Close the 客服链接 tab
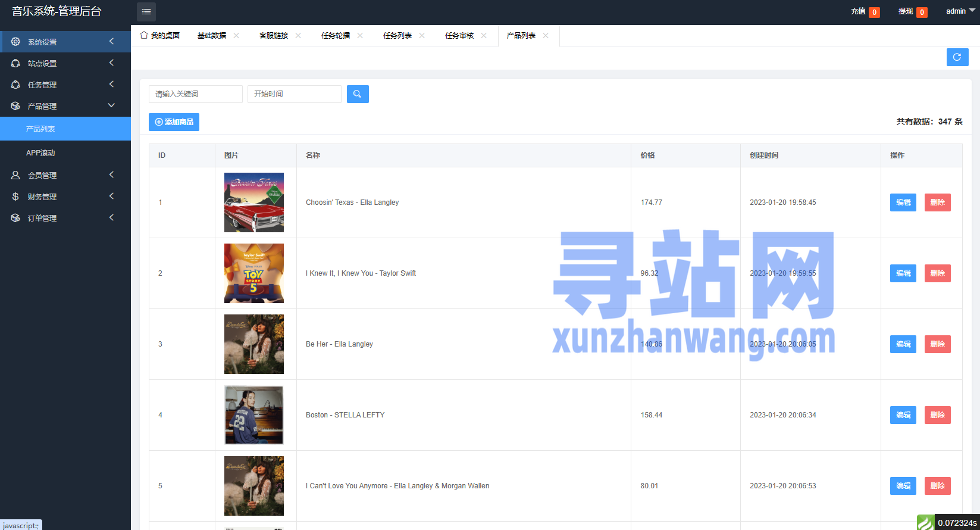Image resolution: width=980 pixels, height=530 pixels. click(298, 36)
